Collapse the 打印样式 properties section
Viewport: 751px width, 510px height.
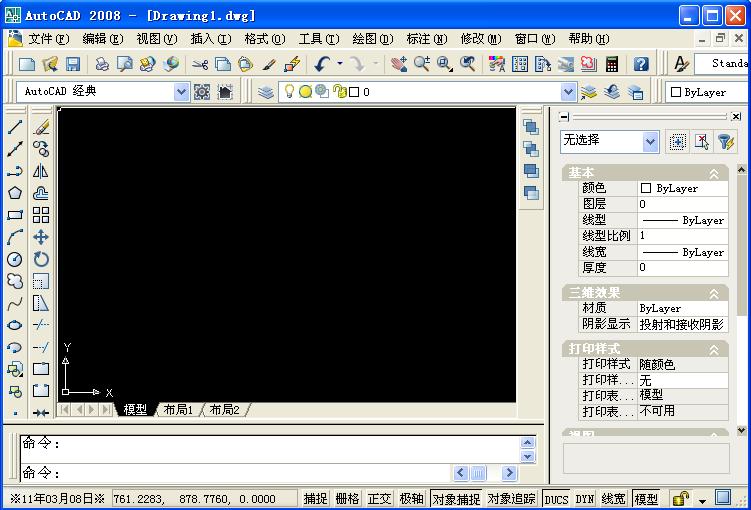click(714, 350)
